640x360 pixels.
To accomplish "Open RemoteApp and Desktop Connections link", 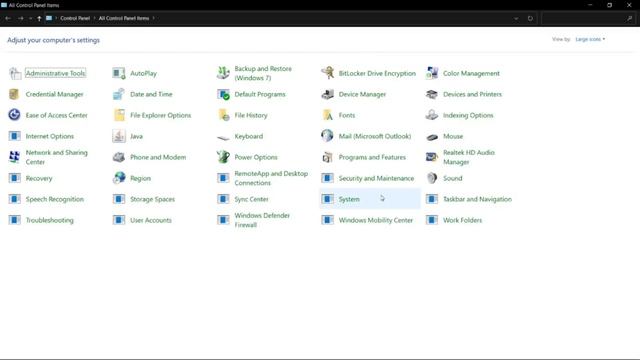I will (271, 178).
